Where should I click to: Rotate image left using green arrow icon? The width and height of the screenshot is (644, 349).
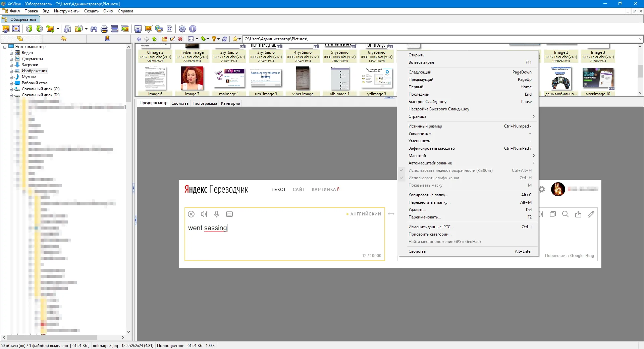coord(29,29)
